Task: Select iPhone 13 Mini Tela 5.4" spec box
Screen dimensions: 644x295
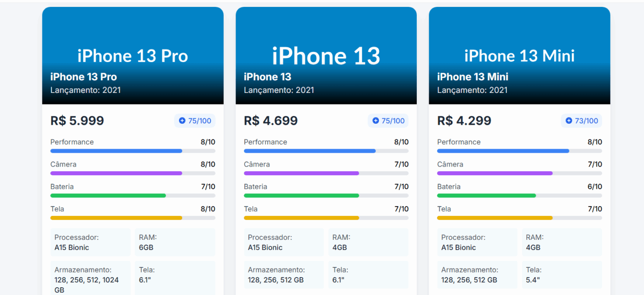Action: (x=562, y=275)
